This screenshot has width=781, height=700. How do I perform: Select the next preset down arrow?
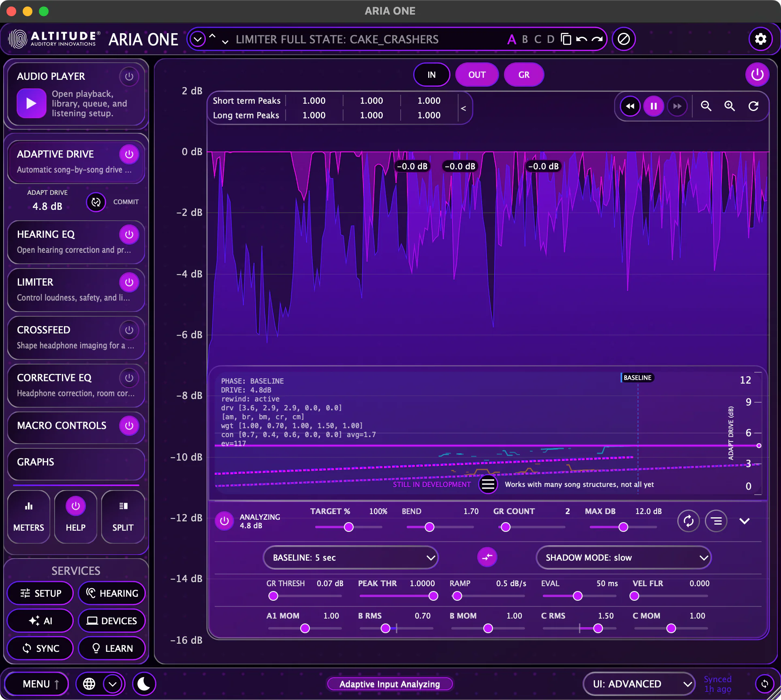(225, 42)
